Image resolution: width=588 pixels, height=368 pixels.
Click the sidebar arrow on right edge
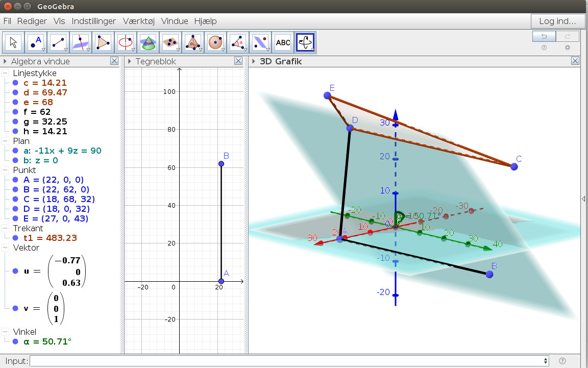pos(583,199)
